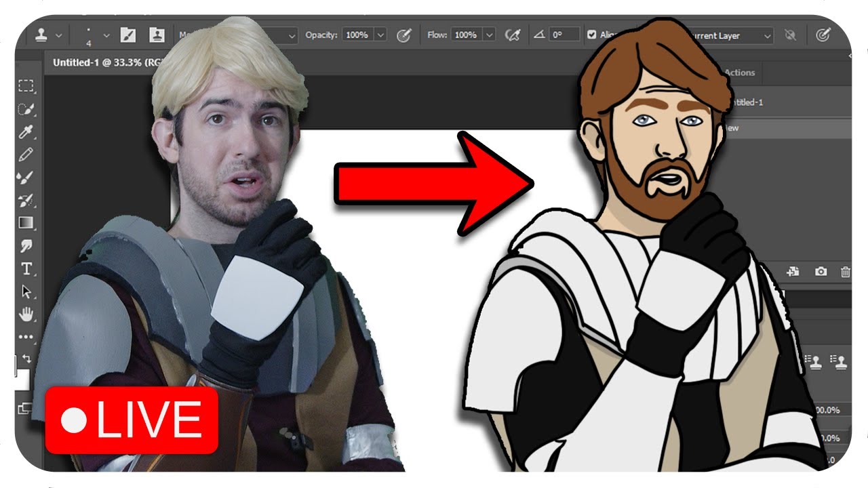Toggle pressure for size icon
868x488 pixels.
click(x=823, y=35)
